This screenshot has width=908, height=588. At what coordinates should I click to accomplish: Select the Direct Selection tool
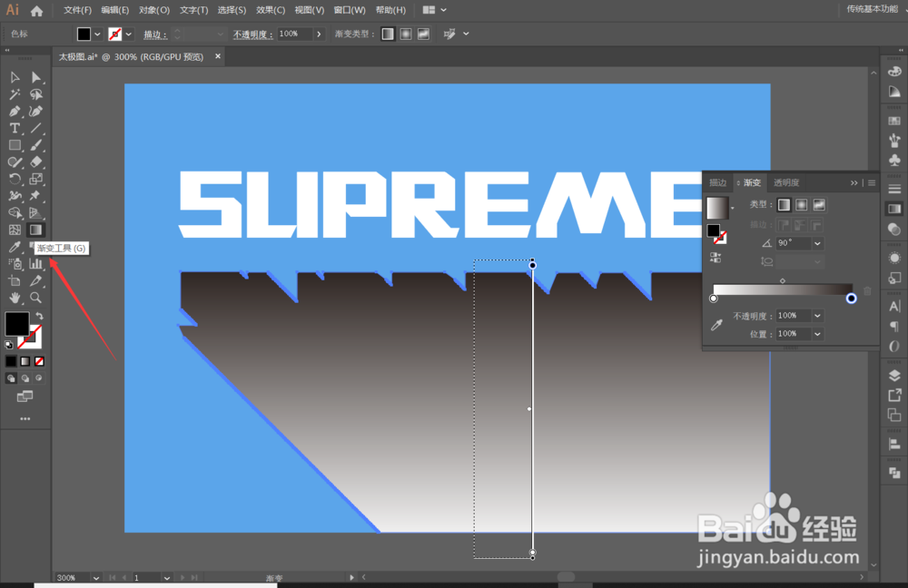[x=36, y=77]
